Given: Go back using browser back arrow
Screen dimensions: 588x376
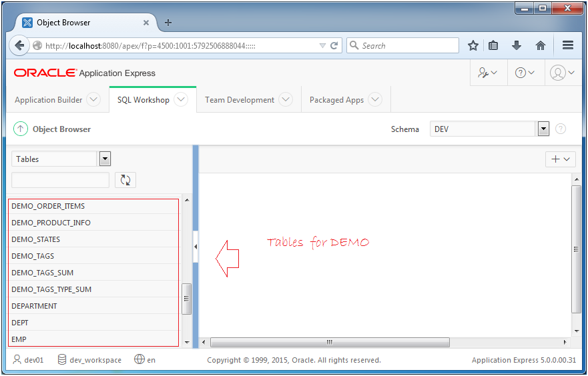Looking at the screenshot, I should tap(19, 46).
